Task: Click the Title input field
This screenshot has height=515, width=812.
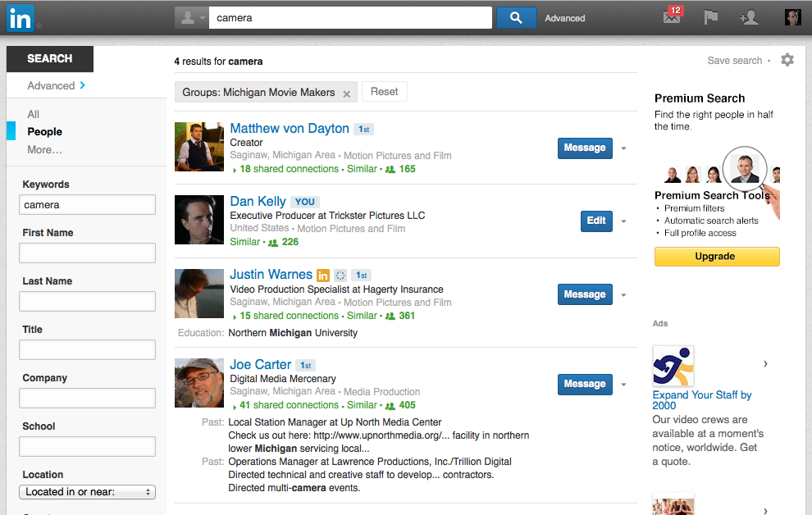Action: (x=87, y=349)
